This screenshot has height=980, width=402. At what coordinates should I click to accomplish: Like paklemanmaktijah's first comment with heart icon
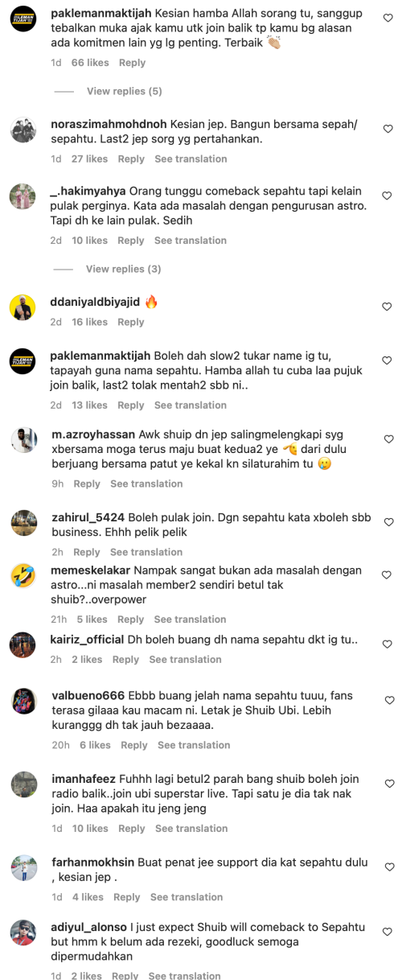pyautogui.click(x=388, y=18)
